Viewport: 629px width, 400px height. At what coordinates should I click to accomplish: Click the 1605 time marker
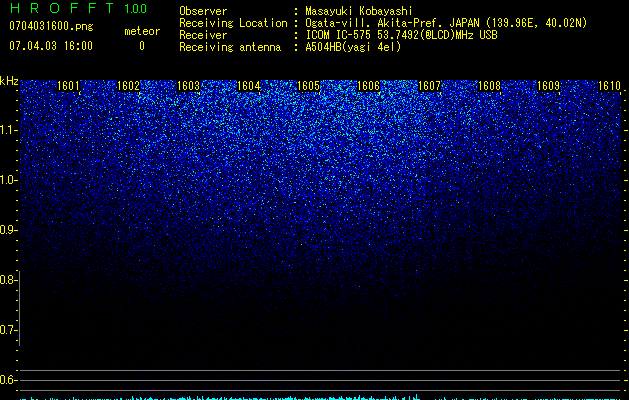pos(308,86)
